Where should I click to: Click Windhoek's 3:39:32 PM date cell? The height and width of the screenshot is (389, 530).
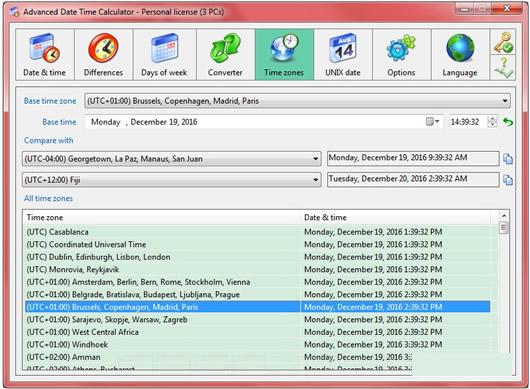pos(373,344)
